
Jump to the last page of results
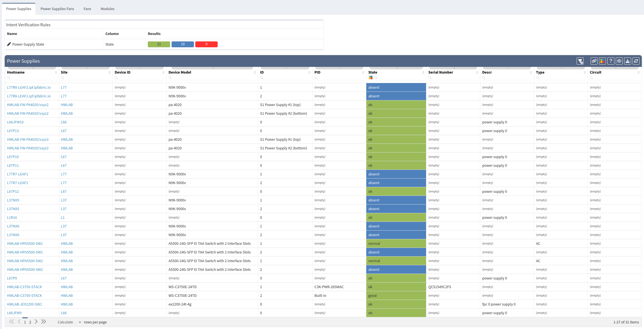(x=44, y=322)
